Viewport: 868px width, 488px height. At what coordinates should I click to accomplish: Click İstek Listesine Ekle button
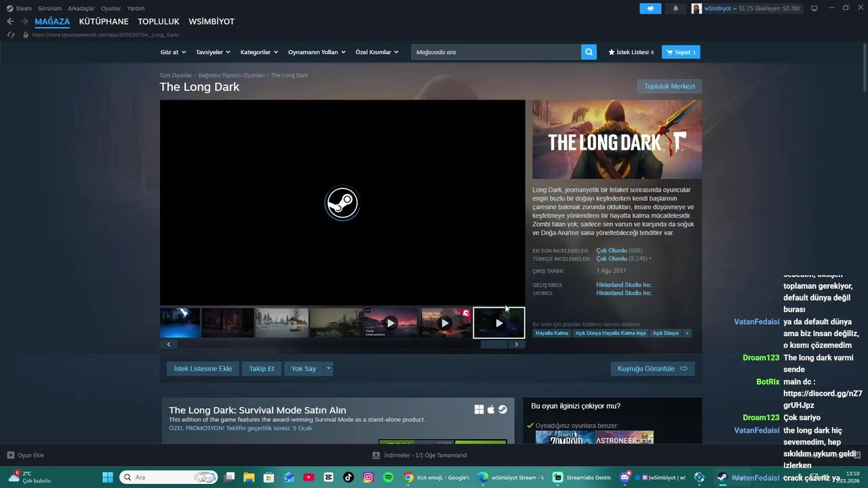[x=203, y=369]
